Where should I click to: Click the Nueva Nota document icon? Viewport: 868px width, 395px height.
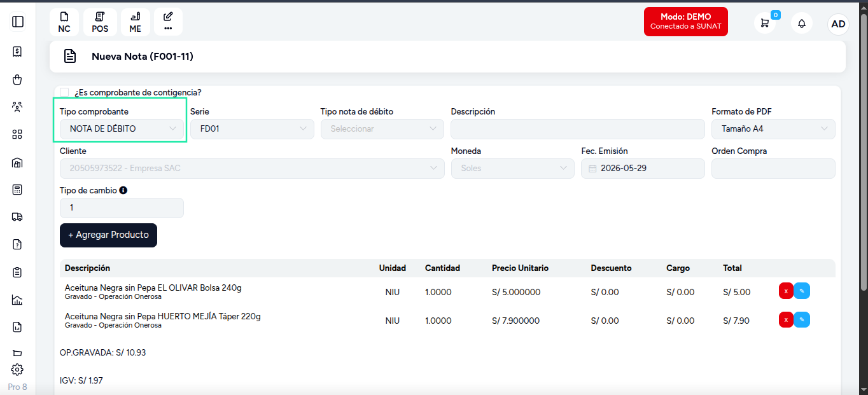70,57
